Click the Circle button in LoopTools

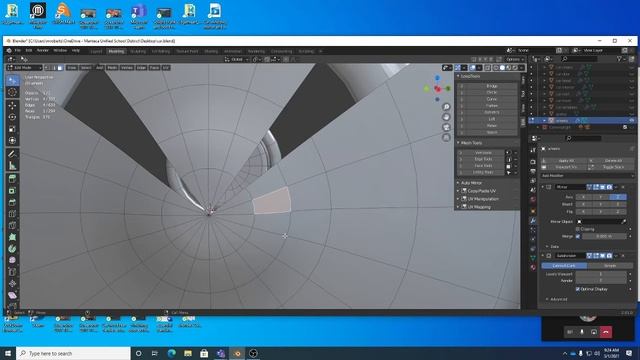(491, 93)
